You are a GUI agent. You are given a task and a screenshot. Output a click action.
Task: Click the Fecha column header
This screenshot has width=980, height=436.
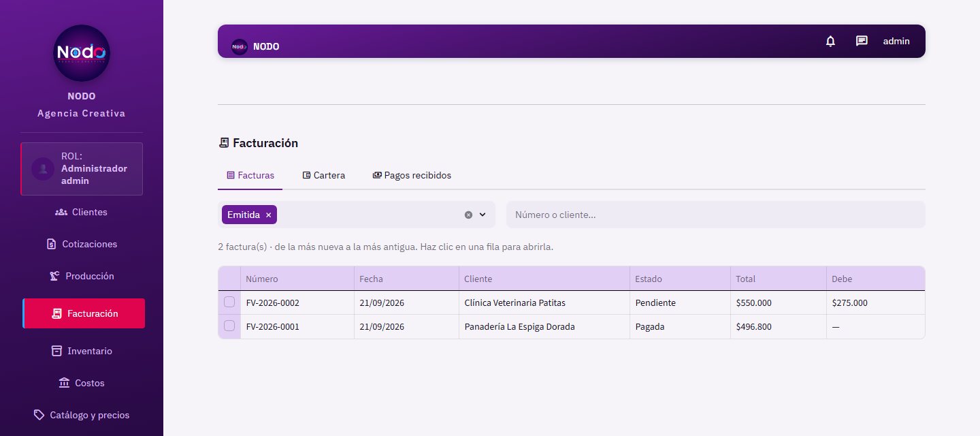click(x=406, y=279)
